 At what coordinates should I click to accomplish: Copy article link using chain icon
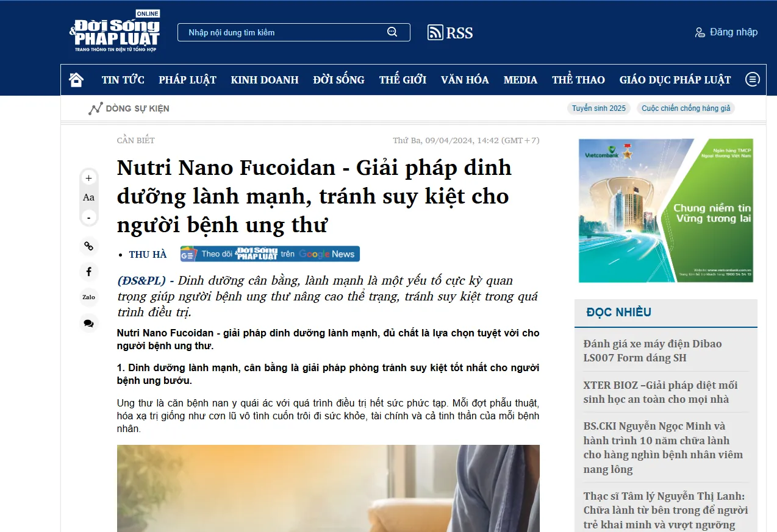tap(88, 246)
